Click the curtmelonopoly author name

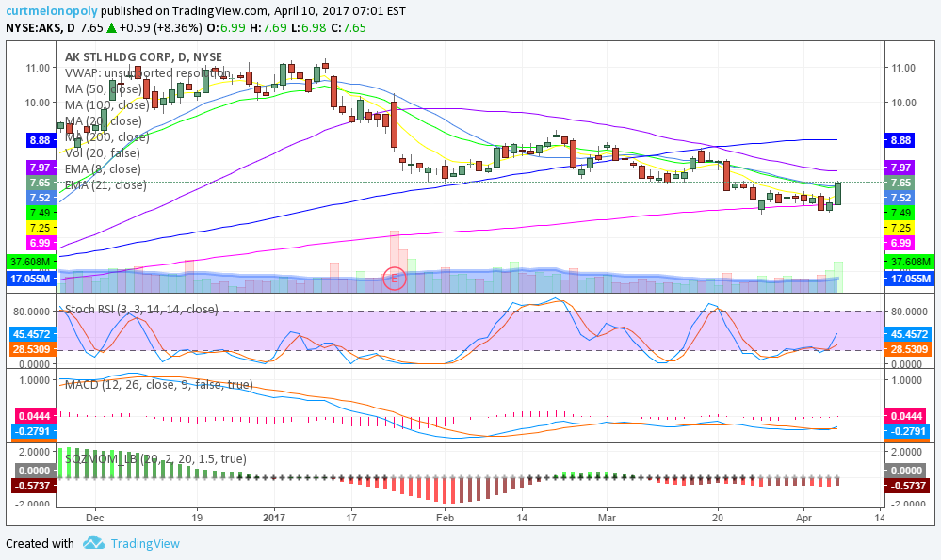52,10
